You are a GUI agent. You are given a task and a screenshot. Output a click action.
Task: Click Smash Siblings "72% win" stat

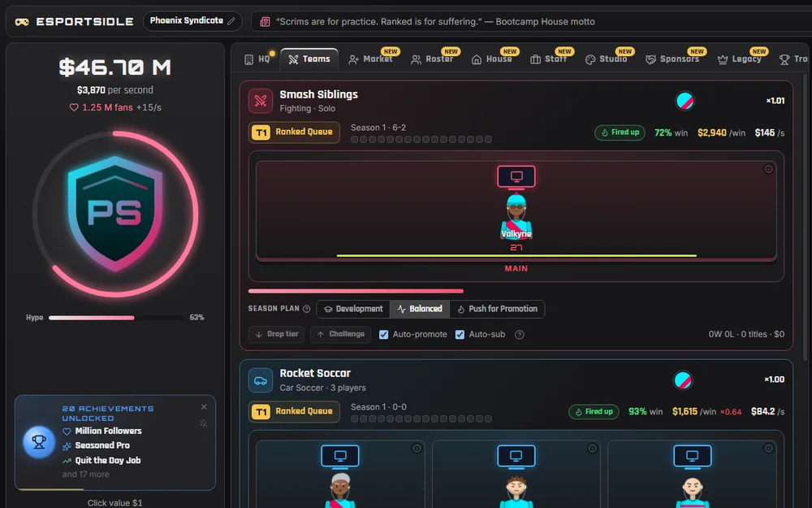click(672, 133)
